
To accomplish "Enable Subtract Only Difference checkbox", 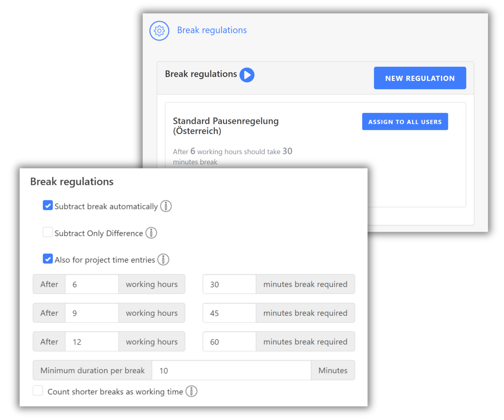I will click(x=48, y=232).
